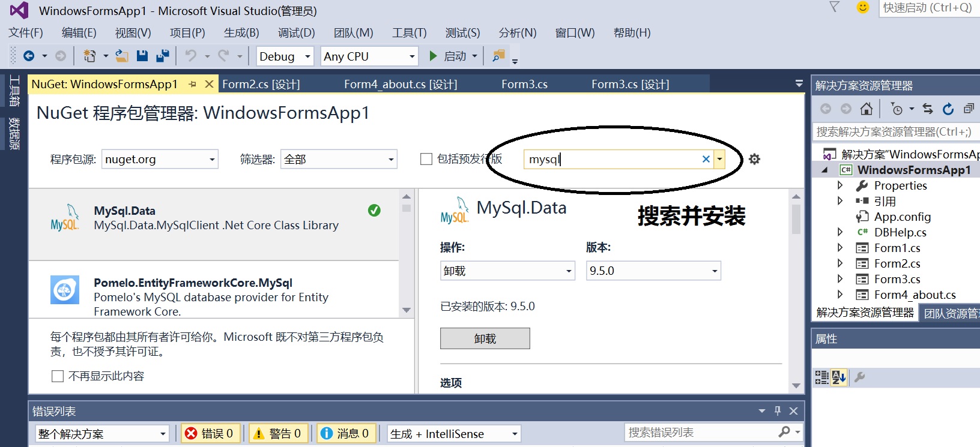Click the 启动 start button
The width and height of the screenshot is (980, 447).
point(455,56)
